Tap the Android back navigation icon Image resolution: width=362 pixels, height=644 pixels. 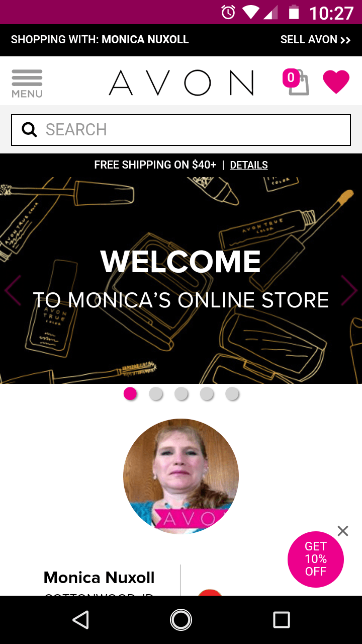click(x=80, y=620)
